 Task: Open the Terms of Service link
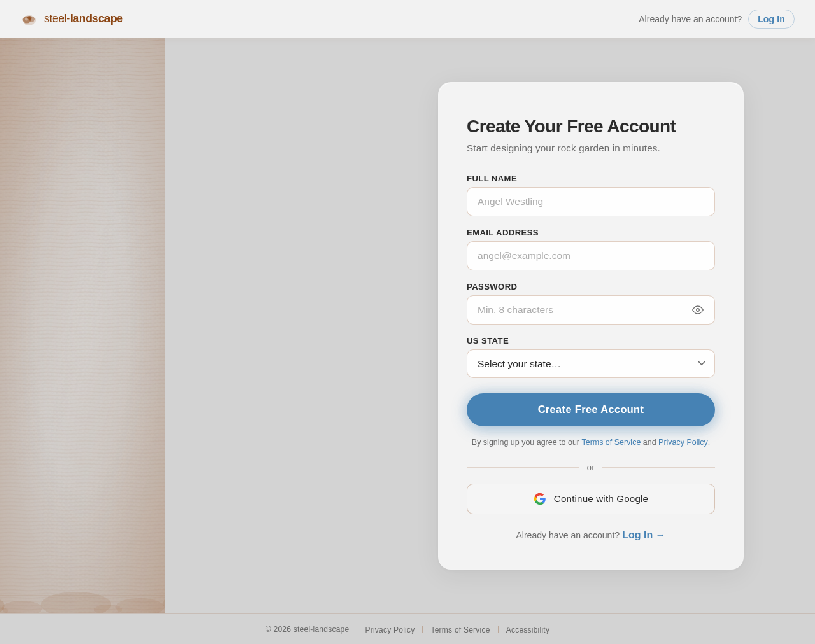click(x=611, y=441)
